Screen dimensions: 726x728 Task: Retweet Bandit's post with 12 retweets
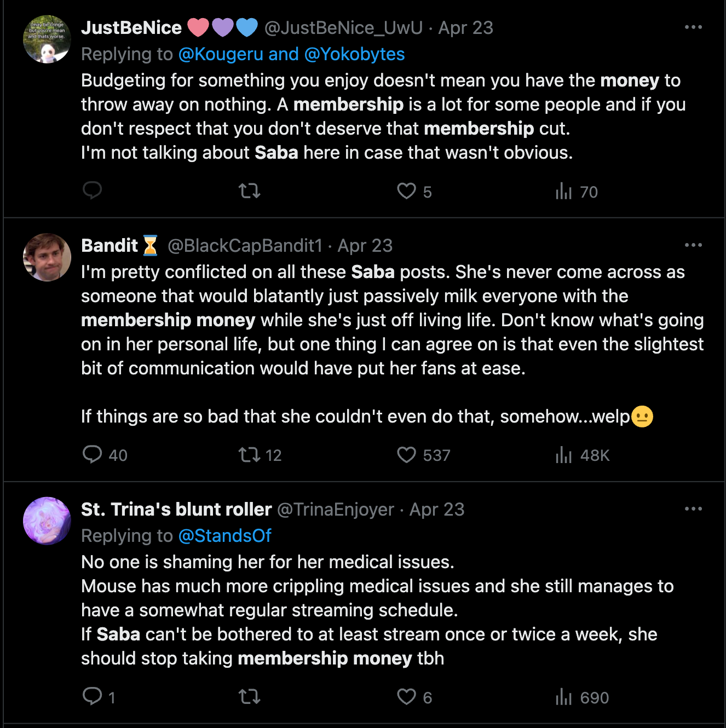pos(260,454)
